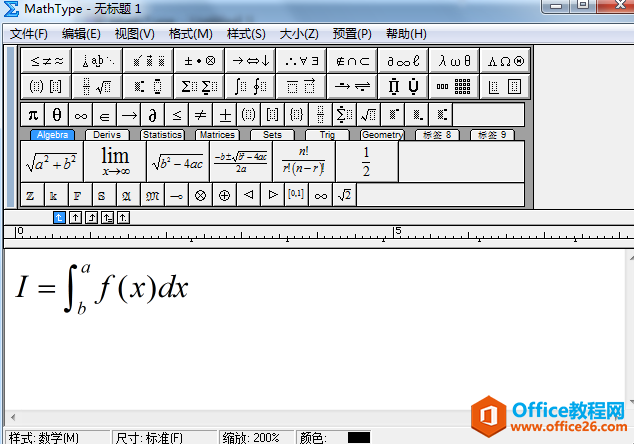This screenshot has height=444, width=634.
Task: Switch to the Matrices tab
Action: (x=217, y=135)
